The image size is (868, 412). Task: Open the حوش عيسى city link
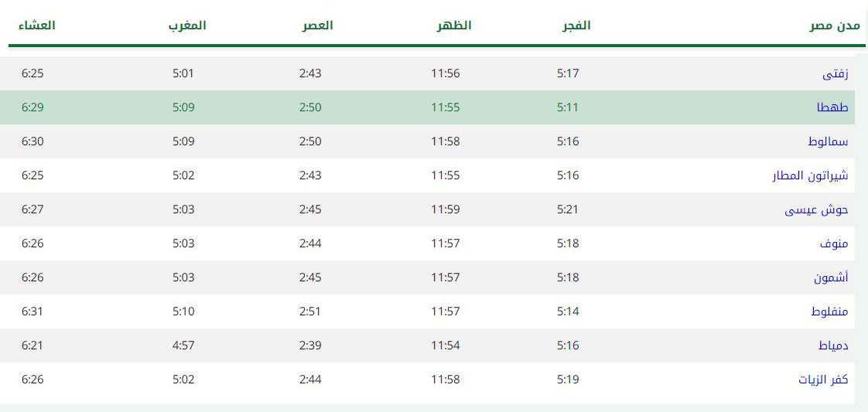816,210
